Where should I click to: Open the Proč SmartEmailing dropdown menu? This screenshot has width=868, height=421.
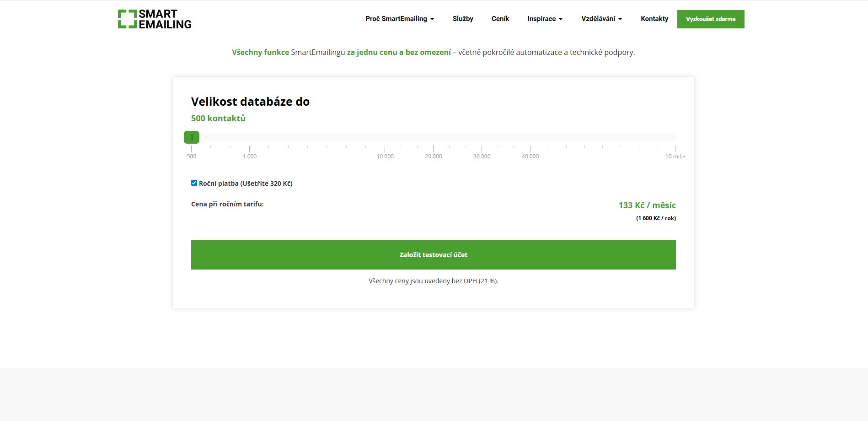pyautogui.click(x=400, y=19)
